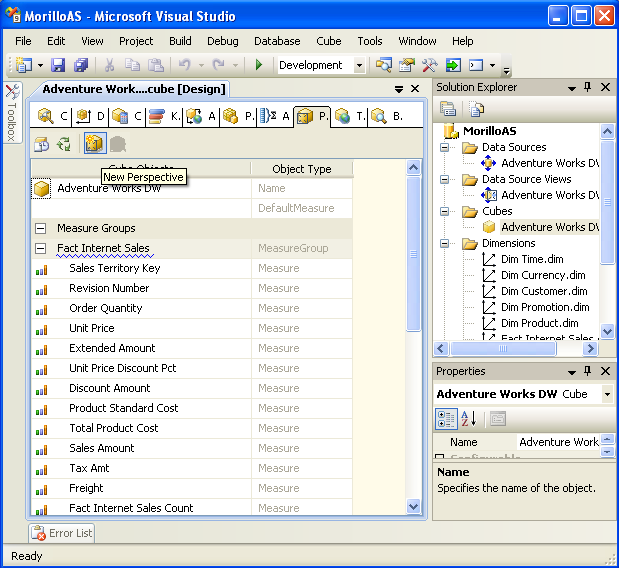Switch to the KPIs designer tab

tap(164, 116)
